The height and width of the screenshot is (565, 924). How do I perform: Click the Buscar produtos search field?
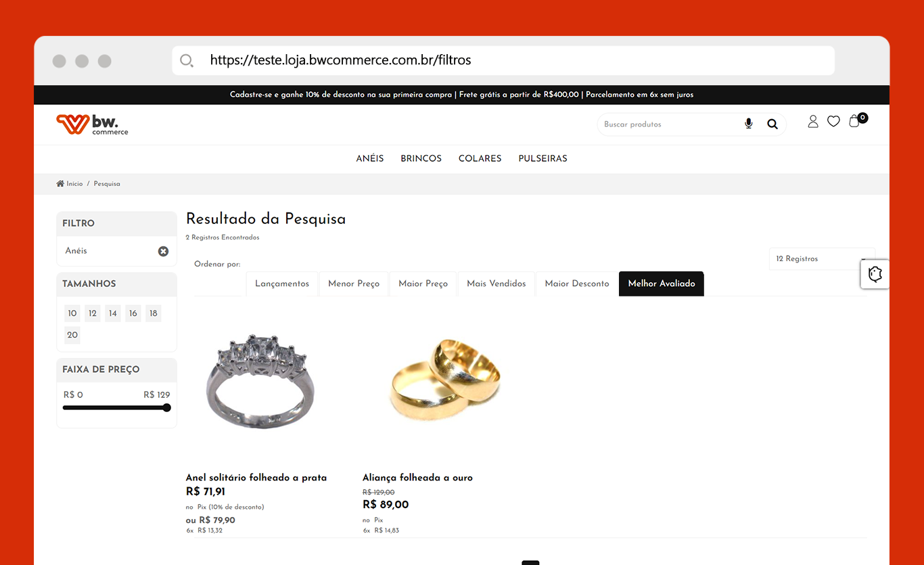tap(670, 125)
